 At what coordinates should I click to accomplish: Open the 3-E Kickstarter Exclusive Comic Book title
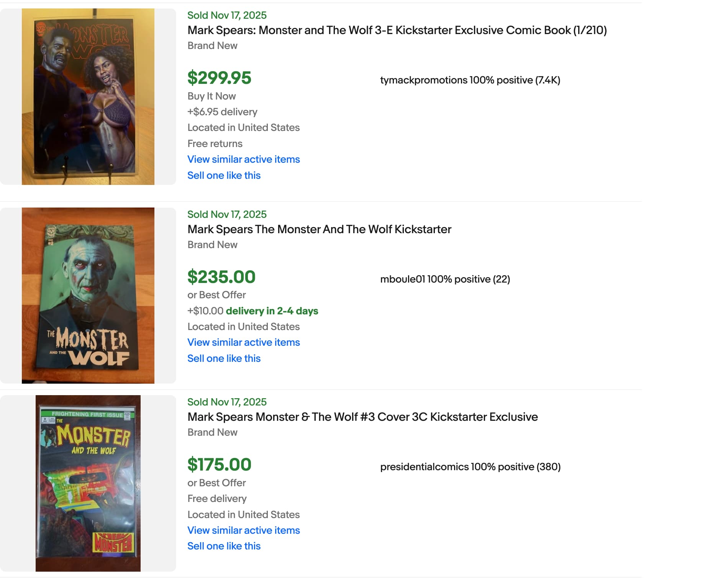point(397,30)
